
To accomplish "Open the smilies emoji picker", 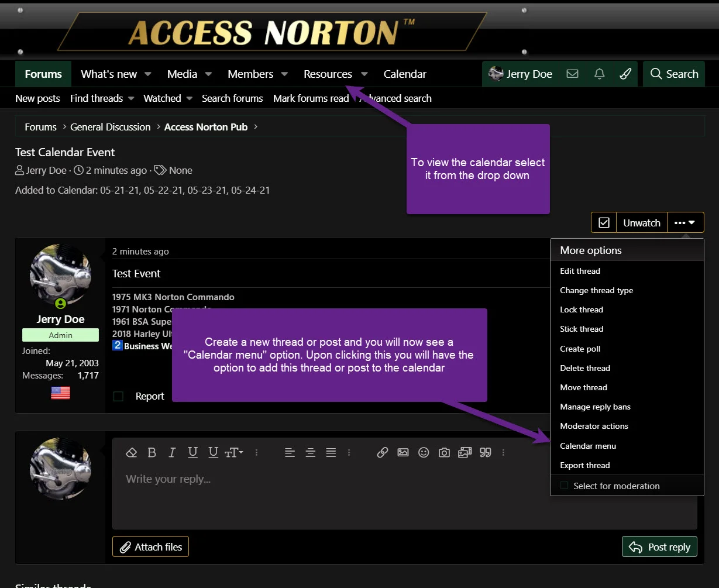I will [424, 452].
